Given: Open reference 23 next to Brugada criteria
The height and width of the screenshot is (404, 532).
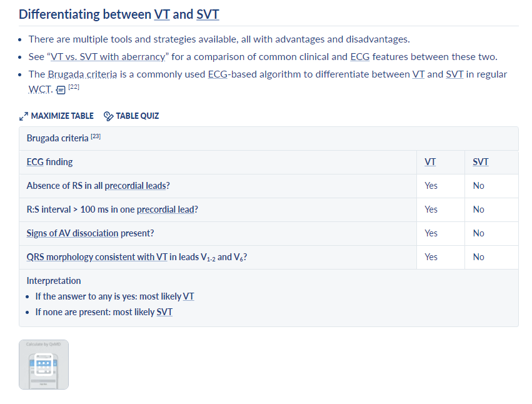Looking at the screenshot, I should pyautogui.click(x=96, y=136).
